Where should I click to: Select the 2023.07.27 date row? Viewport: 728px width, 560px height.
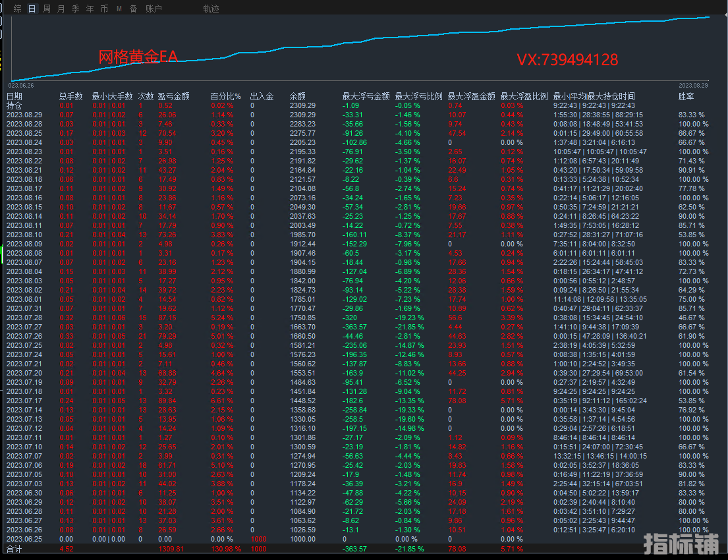coord(358,327)
